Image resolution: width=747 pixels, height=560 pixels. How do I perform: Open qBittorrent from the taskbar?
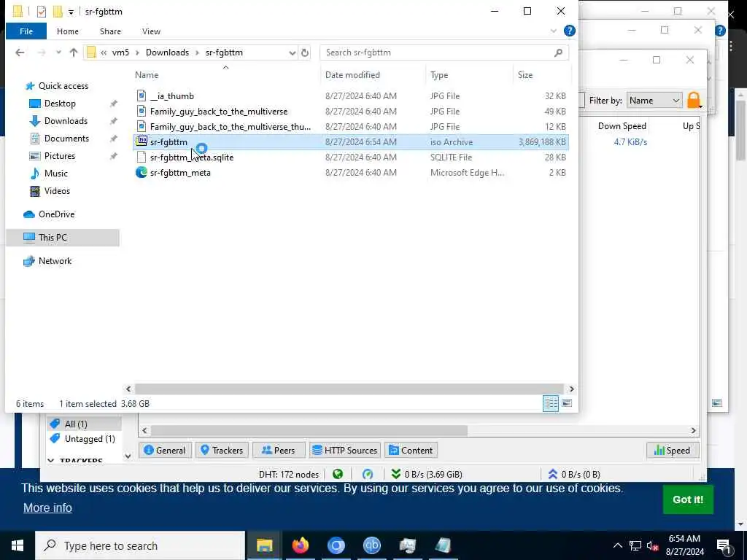coord(371,545)
